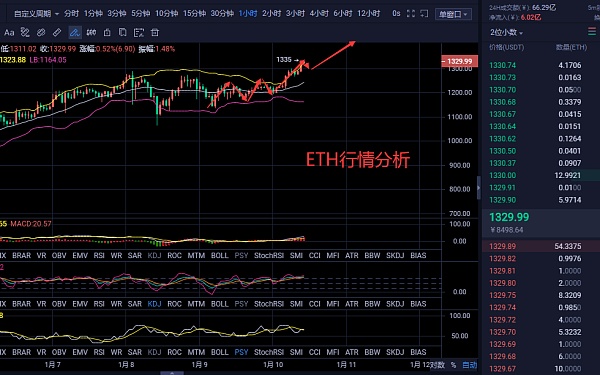Click the 数量(ETH) column header
Viewport: 600px width, 375px height.
click(571, 47)
